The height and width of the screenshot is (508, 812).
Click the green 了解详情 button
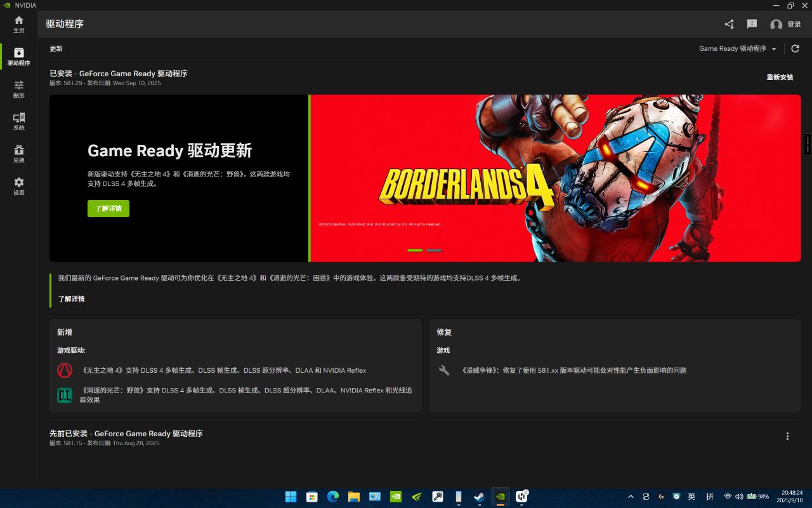pos(108,208)
